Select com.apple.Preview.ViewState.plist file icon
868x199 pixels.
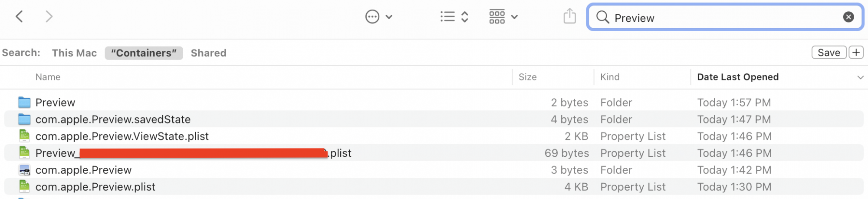24,136
